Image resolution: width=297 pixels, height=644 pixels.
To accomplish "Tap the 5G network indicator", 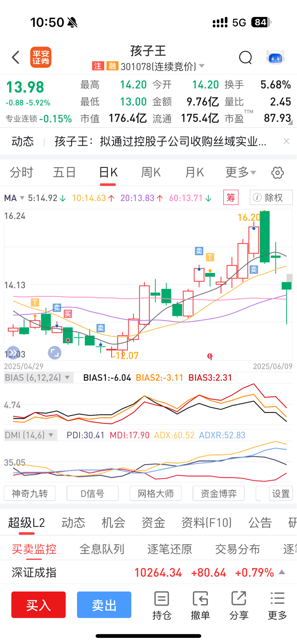I will [x=239, y=22].
